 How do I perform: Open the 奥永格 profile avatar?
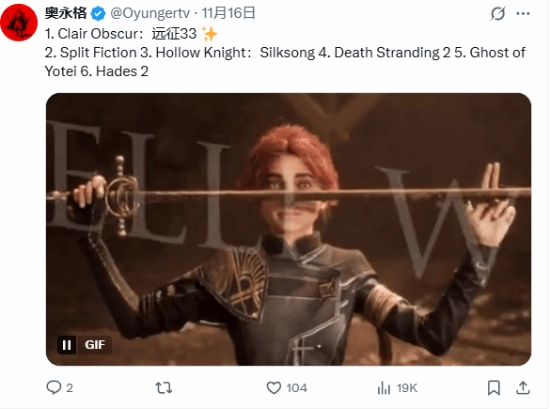(x=19, y=22)
